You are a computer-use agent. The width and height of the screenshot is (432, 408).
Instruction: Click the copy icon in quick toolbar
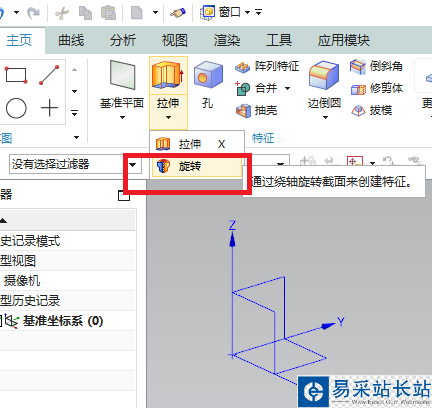(x=85, y=13)
